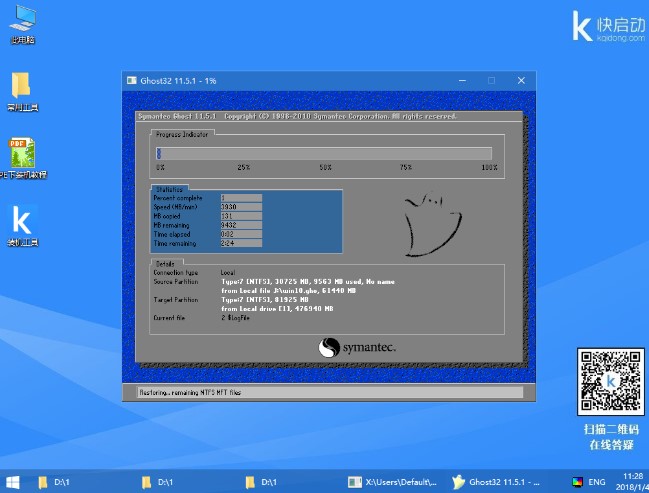Click the Symantec Ghost copyright header
The height and width of the screenshot is (493, 649).
click(x=297, y=116)
